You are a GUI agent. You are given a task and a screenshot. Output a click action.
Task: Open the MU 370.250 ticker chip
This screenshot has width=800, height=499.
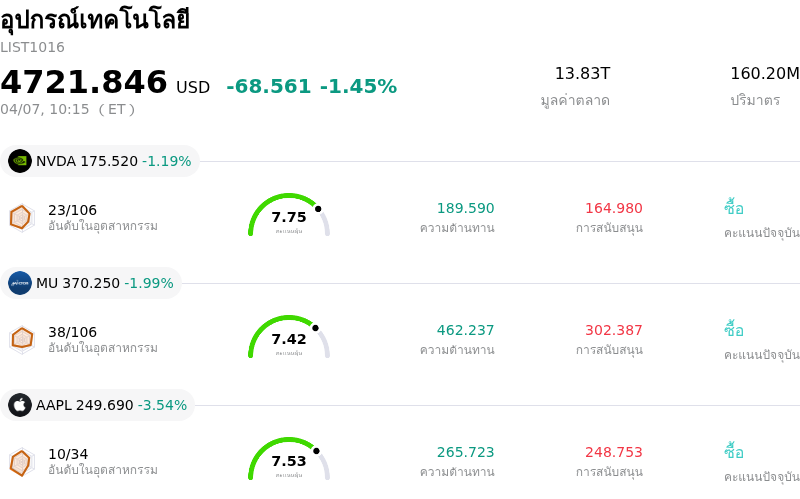[92, 283]
